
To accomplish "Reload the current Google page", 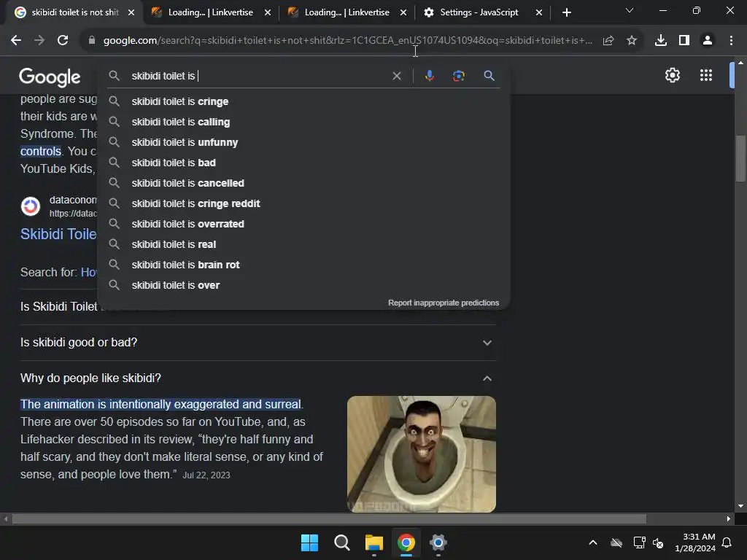I will (63, 41).
